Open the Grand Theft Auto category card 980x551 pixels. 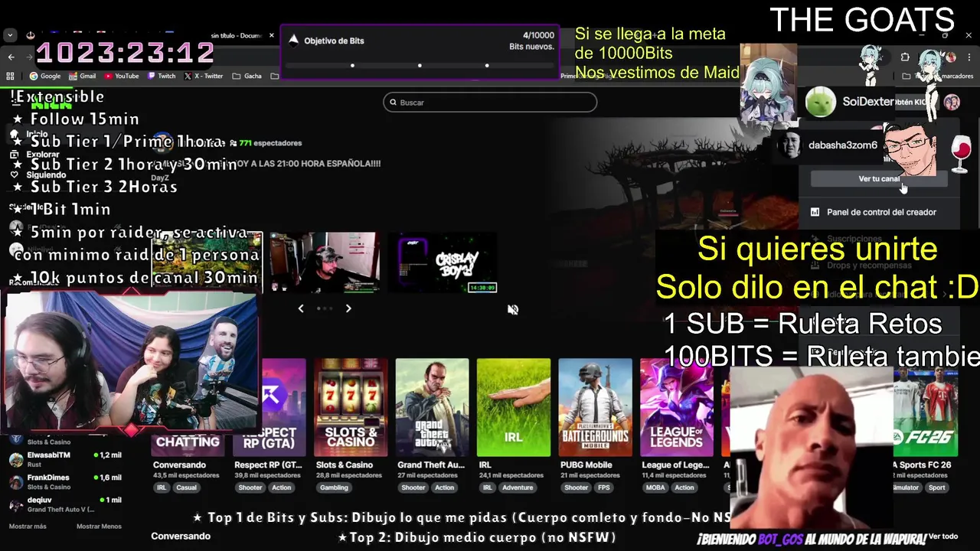[x=432, y=407]
